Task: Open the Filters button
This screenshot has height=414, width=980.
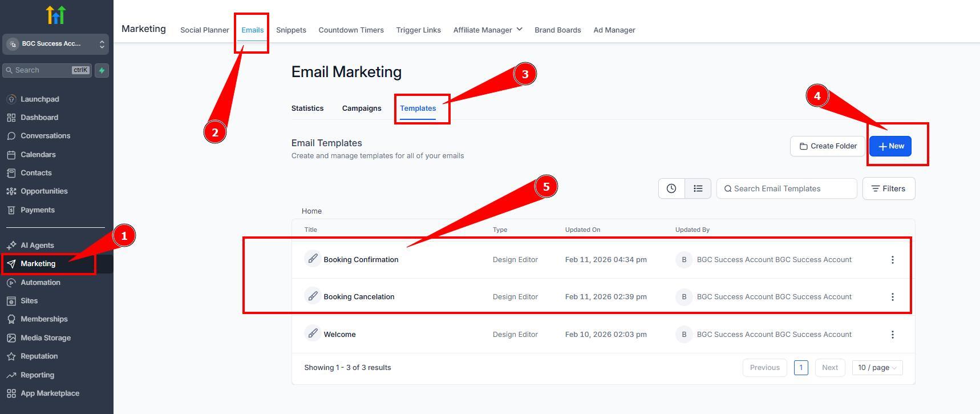Action: (888, 188)
